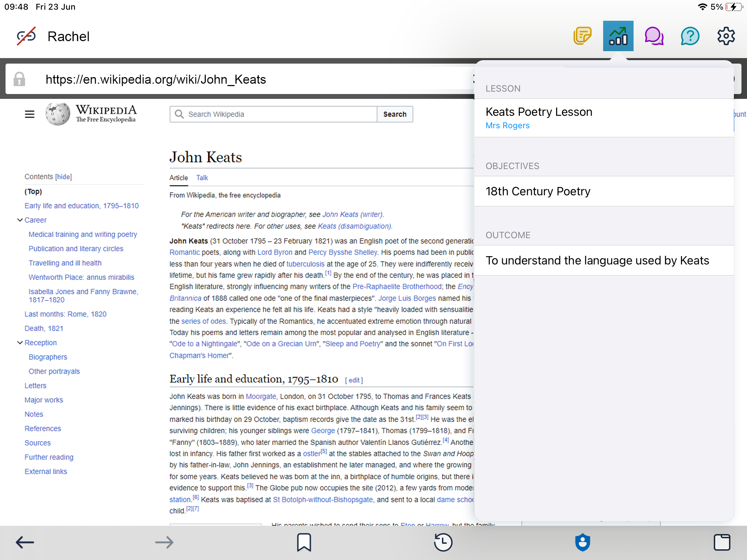Tap the student name Rachel
This screenshot has height=560, width=747.
pyautogui.click(x=68, y=36)
